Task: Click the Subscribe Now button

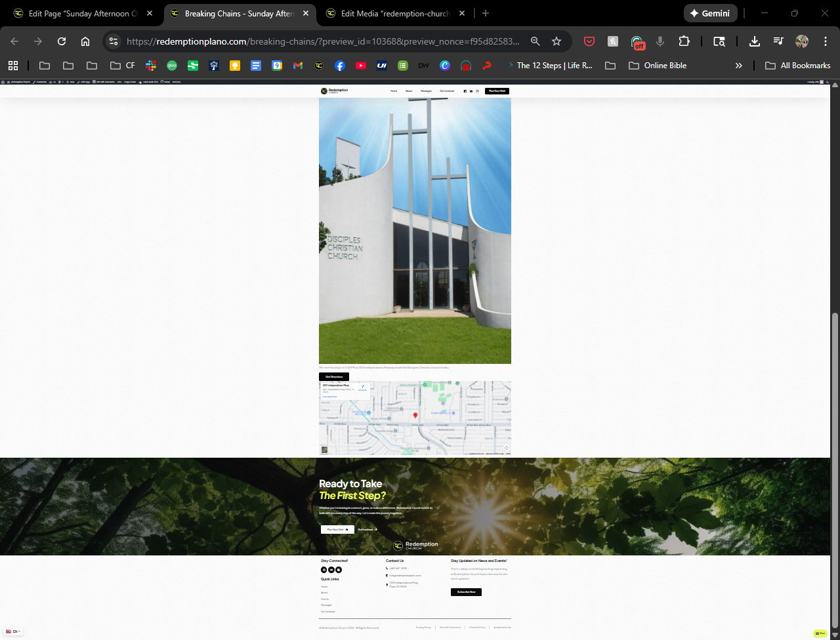Action: [x=466, y=592]
